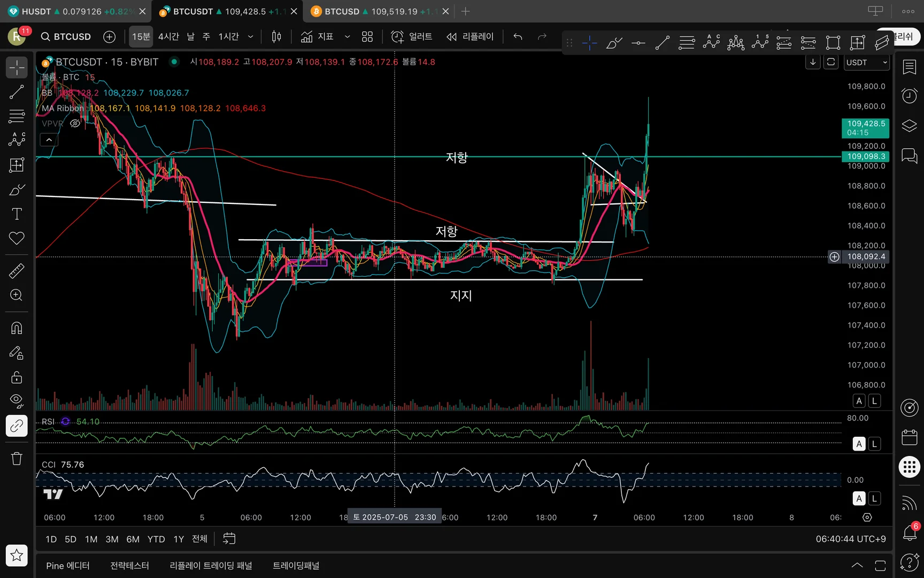Image resolution: width=924 pixels, height=578 pixels.
Task: Click the trash icon to remove drawings
Action: [17, 459]
